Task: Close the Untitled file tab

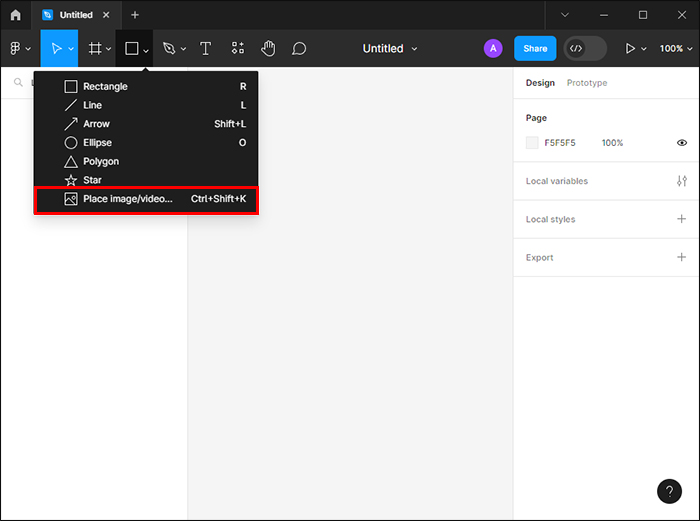Action: [x=106, y=15]
